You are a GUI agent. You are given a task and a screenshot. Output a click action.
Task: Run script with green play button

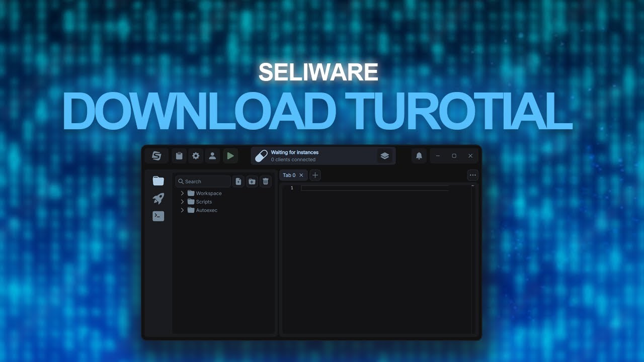tap(230, 156)
